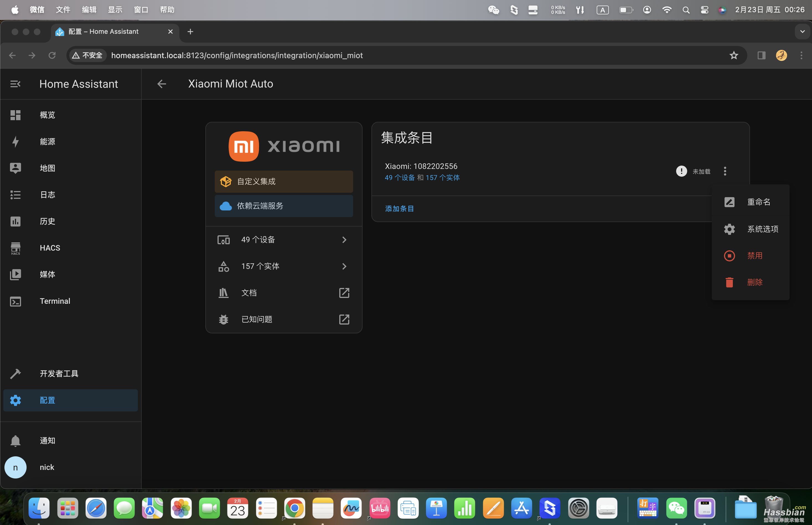Open a new browser tab
Screen dimensions: 812x525
(190, 32)
